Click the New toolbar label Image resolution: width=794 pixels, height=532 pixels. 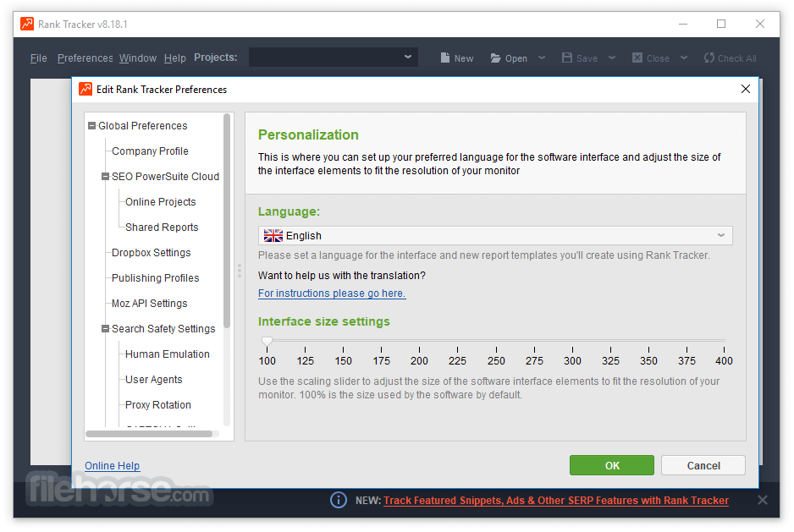tap(464, 58)
